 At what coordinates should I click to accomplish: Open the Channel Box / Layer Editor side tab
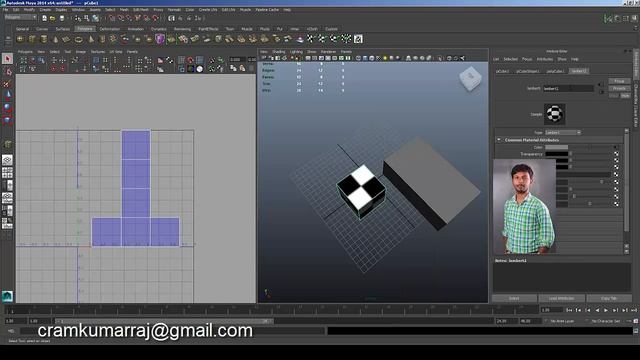pyautogui.click(x=636, y=105)
